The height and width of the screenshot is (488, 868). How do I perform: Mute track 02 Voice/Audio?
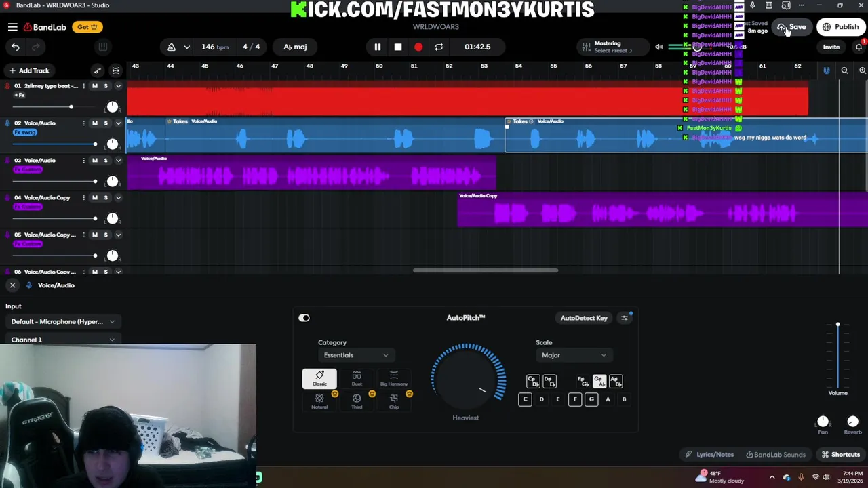(94, 123)
